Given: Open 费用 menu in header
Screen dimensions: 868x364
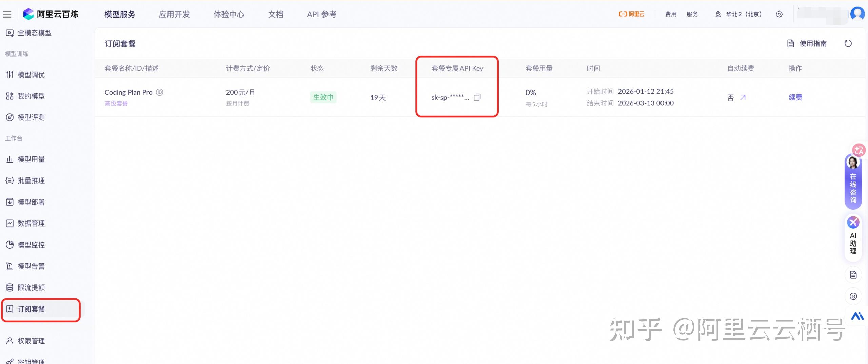Looking at the screenshot, I should click(x=671, y=14).
